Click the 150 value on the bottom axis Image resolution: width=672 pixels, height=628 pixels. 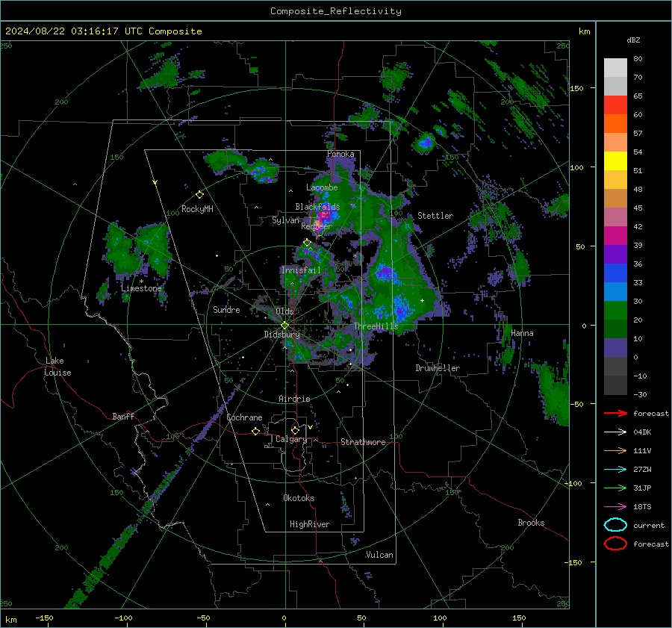coord(519,618)
